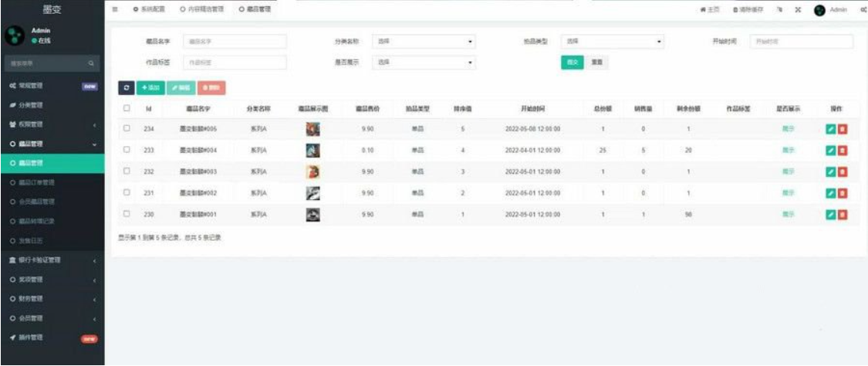Switch to the 系统配置 top tab
Viewport: 868px width, 366px height.
coord(149,9)
